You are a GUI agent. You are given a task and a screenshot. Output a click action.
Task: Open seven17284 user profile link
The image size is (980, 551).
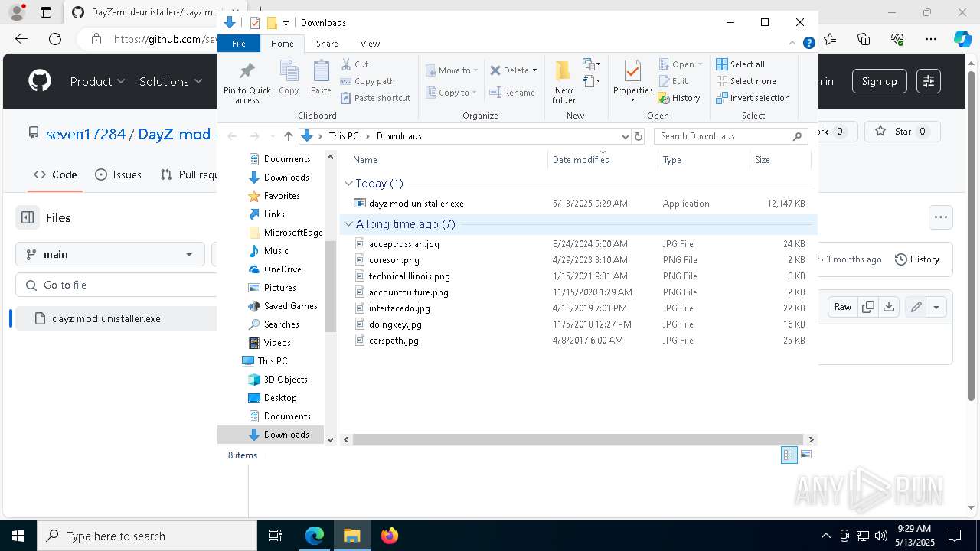click(x=86, y=134)
